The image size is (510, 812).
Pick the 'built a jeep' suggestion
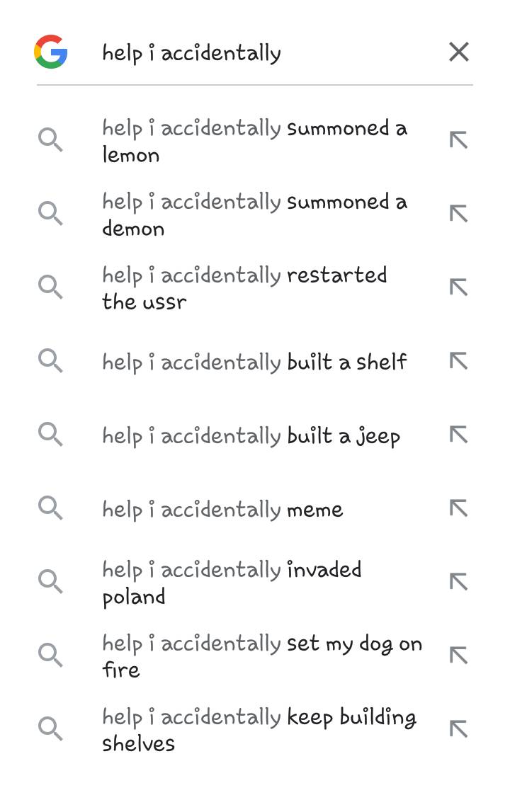(251, 435)
